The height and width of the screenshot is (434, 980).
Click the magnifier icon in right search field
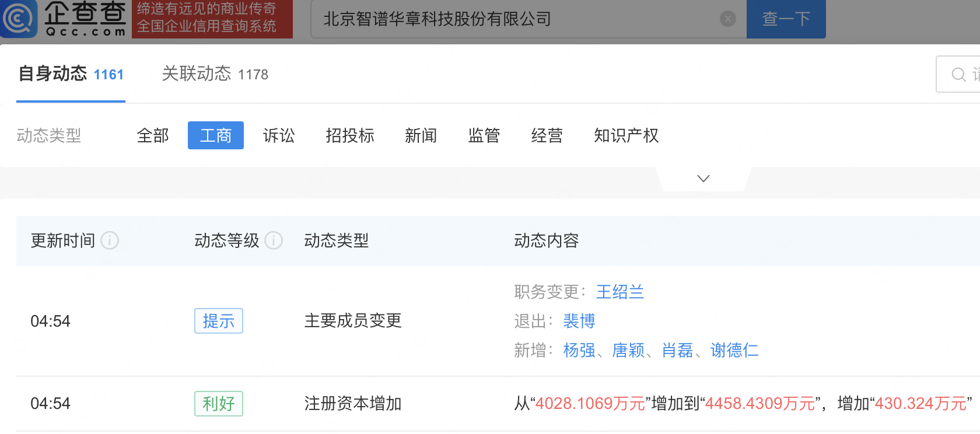(958, 75)
